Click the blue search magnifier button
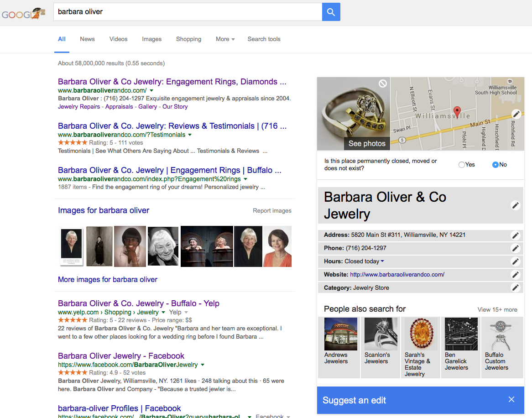This screenshot has height=418, width=532. (331, 12)
